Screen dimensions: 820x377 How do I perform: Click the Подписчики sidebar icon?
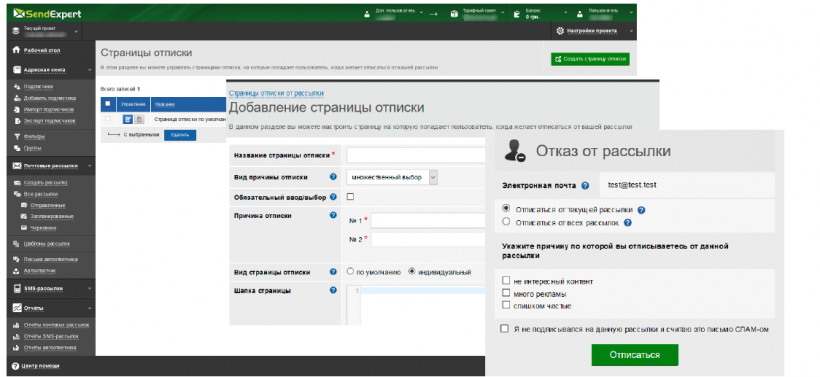[x=17, y=87]
